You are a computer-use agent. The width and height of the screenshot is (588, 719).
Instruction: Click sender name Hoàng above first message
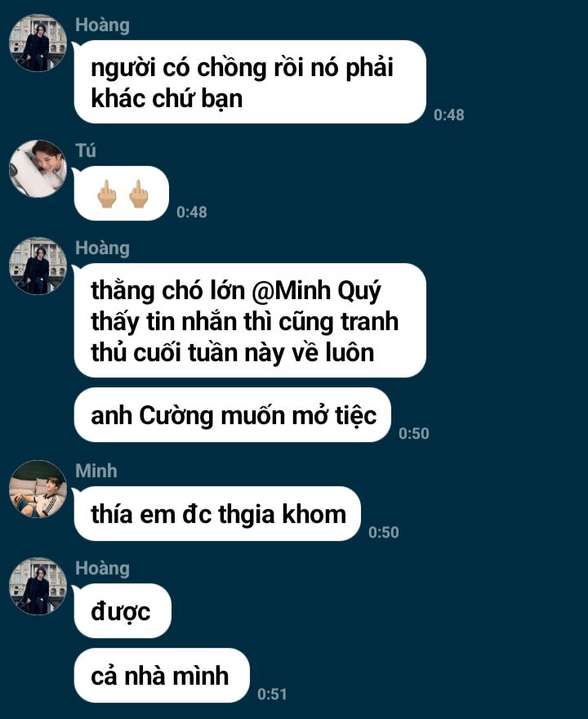102,25
